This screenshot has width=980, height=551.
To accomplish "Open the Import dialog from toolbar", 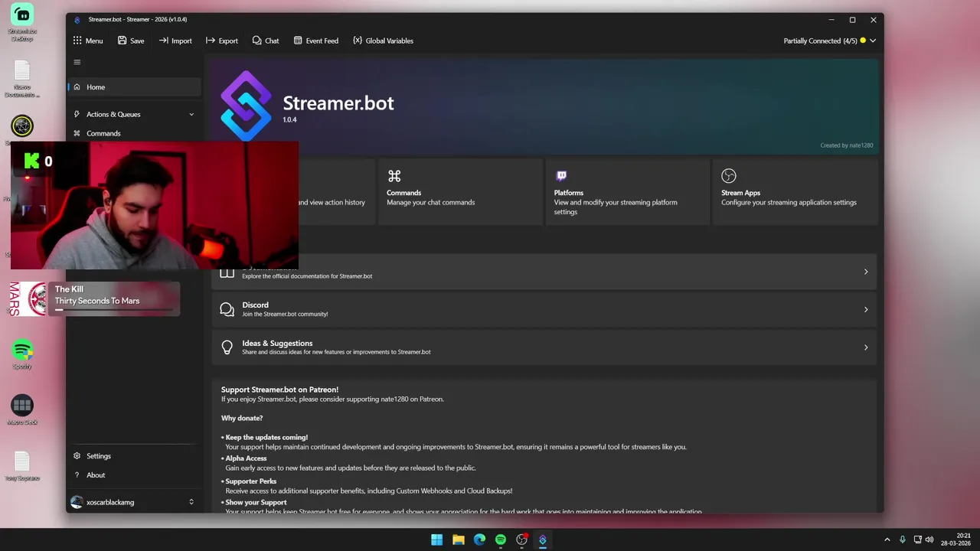I will (x=175, y=41).
